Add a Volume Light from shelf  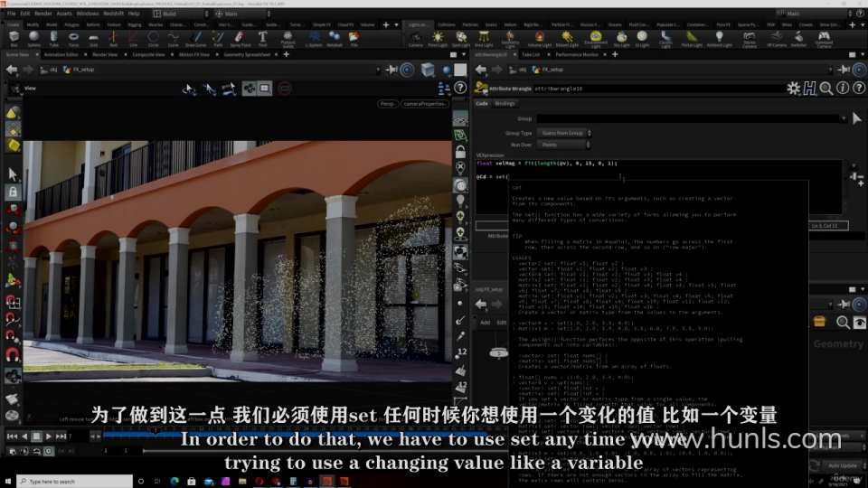coord(539,38)
